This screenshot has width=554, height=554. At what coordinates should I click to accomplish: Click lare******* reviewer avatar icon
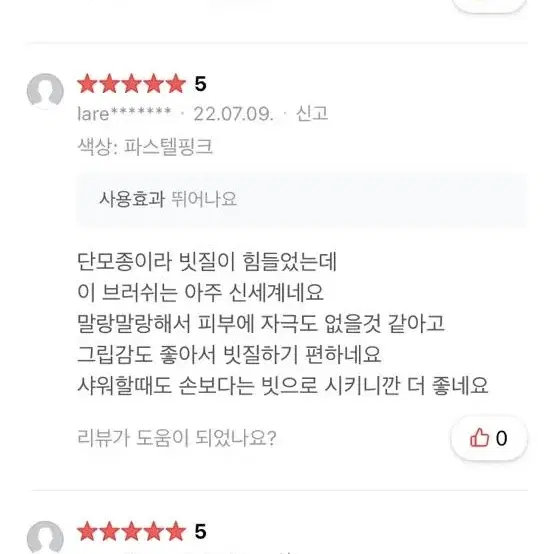pos(45,90)
